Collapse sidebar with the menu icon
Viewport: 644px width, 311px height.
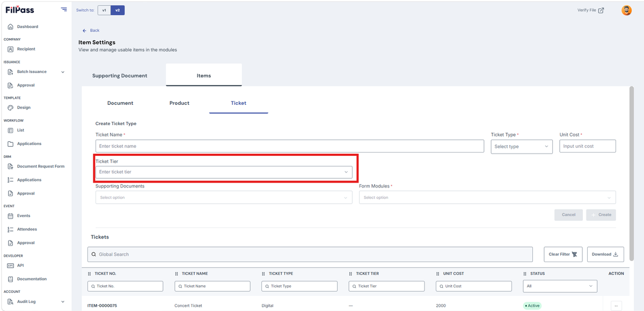64,9
